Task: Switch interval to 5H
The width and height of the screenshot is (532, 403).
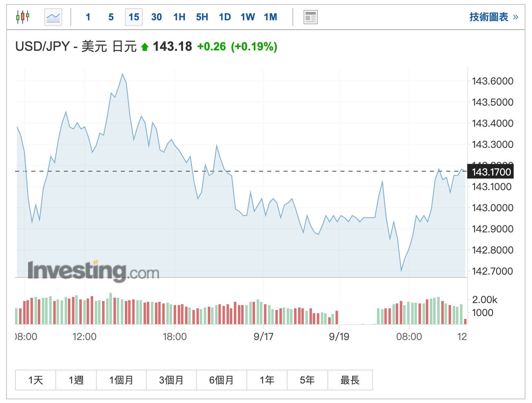Action: point(202,17)
